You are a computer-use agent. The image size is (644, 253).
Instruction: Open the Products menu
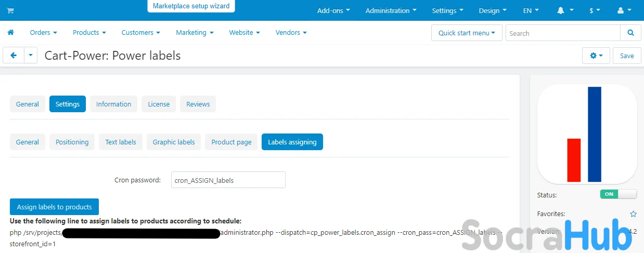point(89,32)
